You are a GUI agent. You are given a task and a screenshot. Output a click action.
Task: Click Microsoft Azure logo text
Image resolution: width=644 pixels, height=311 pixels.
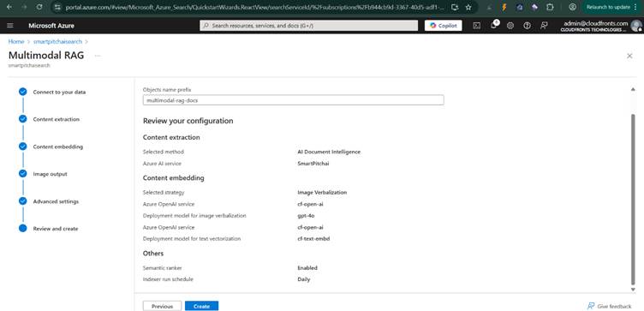click(x=51, y=26)
